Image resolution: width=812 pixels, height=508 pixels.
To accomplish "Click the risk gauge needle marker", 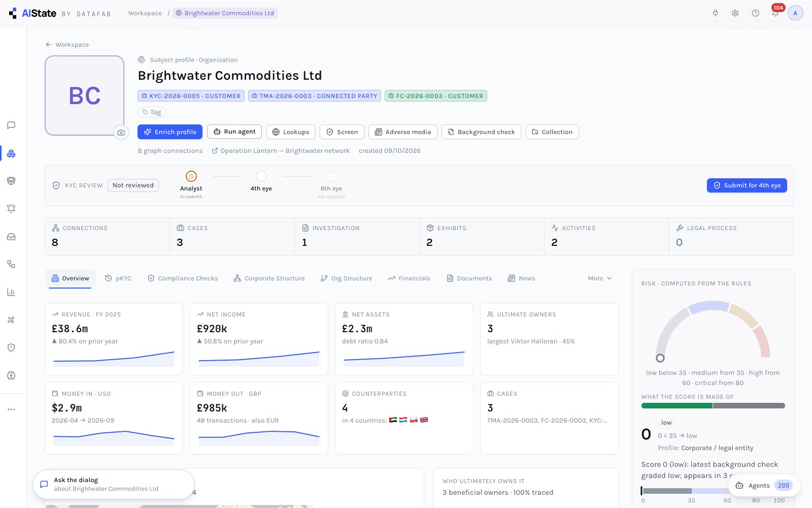I will [x=660, y=358].
